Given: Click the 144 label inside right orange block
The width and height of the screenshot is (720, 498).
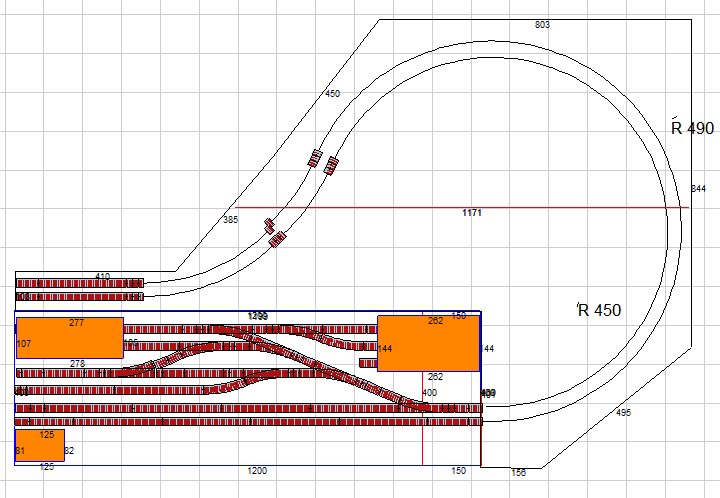Looking at the screenshot, I should pos(385,349).
